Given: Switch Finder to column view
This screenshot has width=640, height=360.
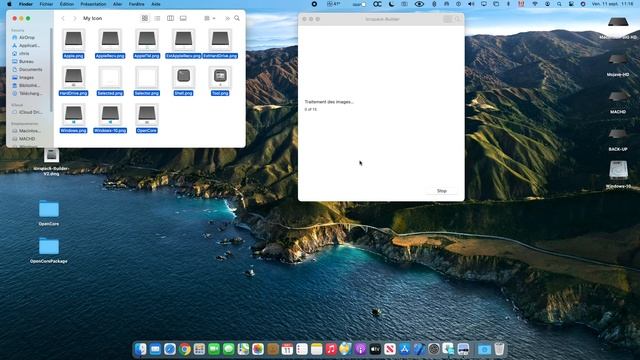Looking at the screenshot, I should tap(171, 18).
